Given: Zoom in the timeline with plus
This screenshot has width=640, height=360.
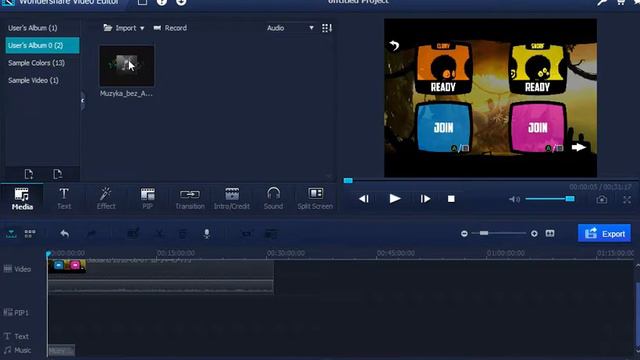Looking at the screenshot, I should 534,233.
